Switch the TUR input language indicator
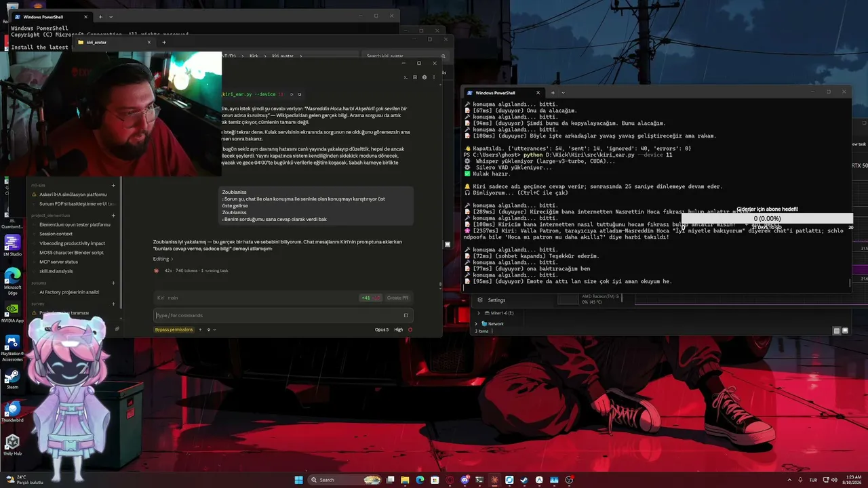This screenshot has width=868, height=488. (x=812, y=480)
